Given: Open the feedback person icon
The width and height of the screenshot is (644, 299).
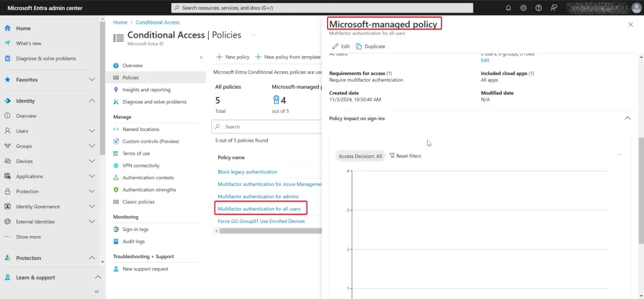Looking at the screenshot, I should (553, 8).
